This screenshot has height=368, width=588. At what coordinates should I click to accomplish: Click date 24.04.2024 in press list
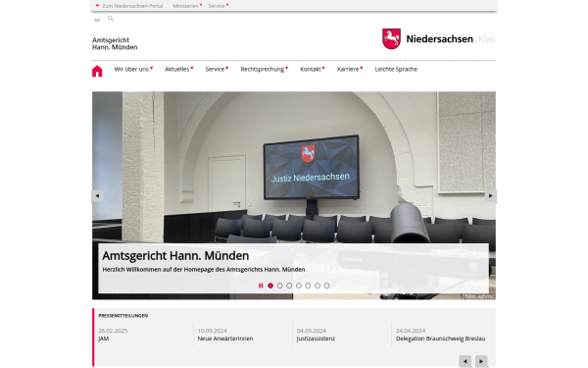411,331
